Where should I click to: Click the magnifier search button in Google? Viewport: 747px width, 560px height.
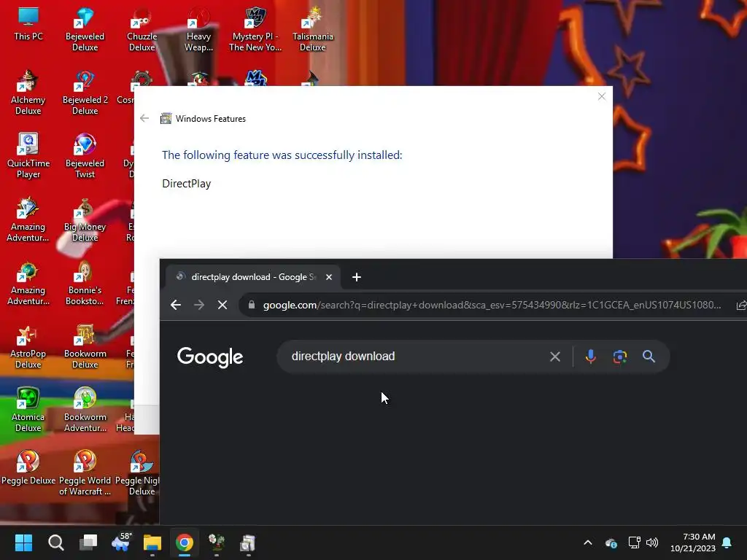tap(649, 356)
